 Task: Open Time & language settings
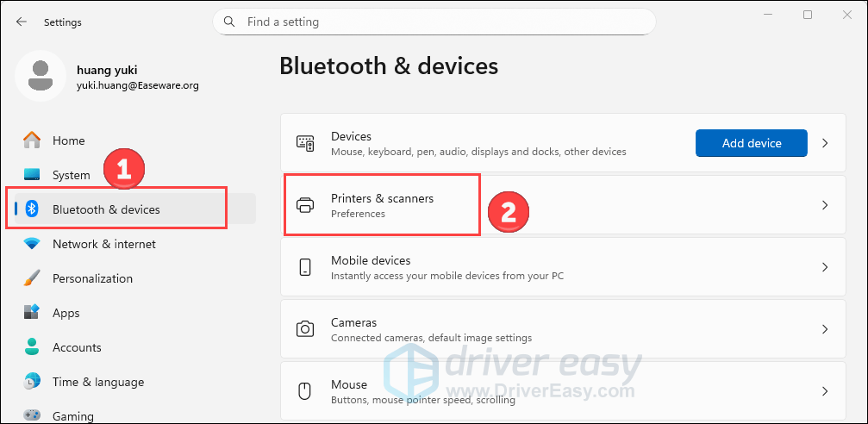point(97,382)
